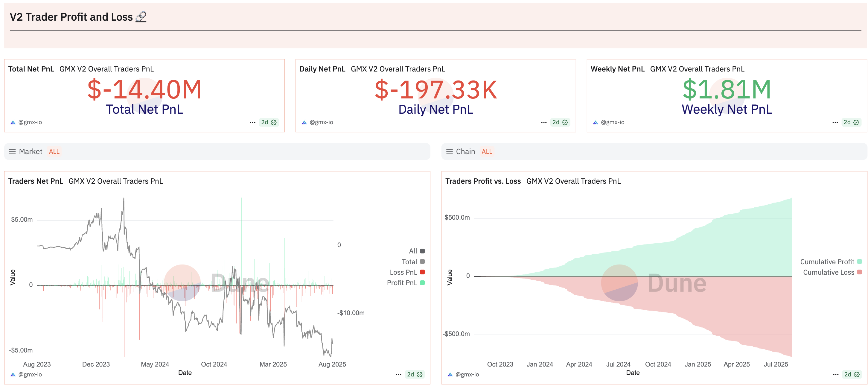
Task: Click the Cumulative Loss red legend swatch
Action: point(859,272)
